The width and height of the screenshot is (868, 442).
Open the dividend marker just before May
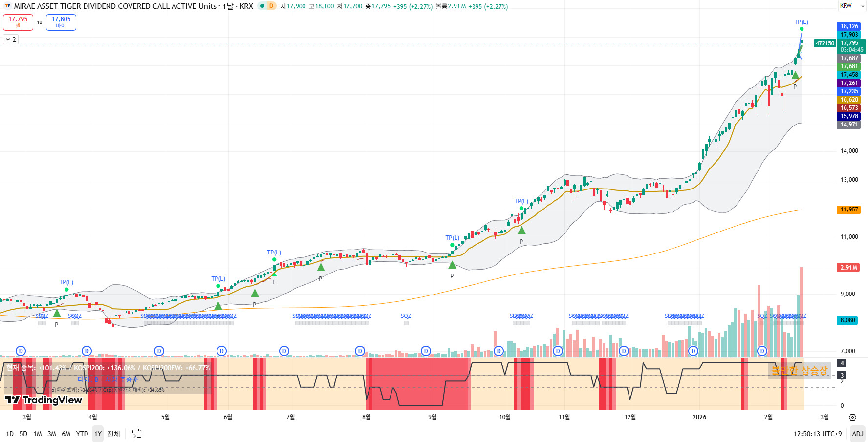[159, 351]
